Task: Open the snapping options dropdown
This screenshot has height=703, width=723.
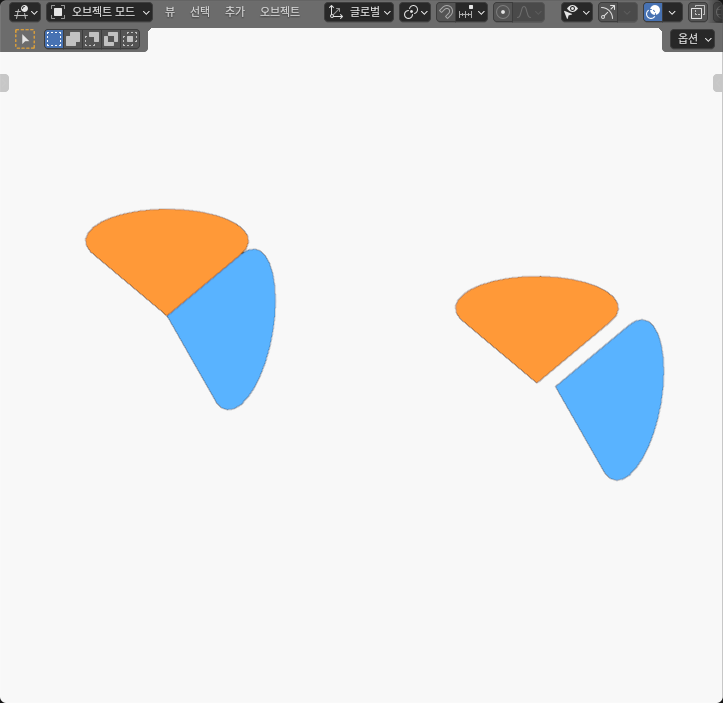Action: [472, 12]
